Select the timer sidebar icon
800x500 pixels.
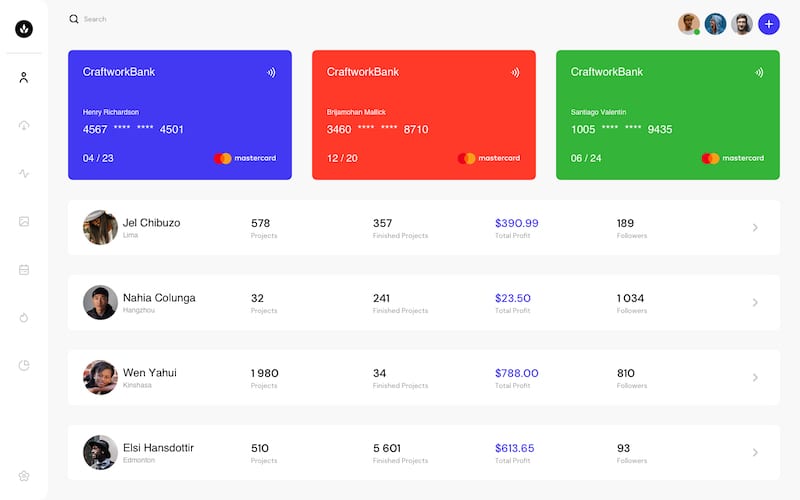point(24,317)
